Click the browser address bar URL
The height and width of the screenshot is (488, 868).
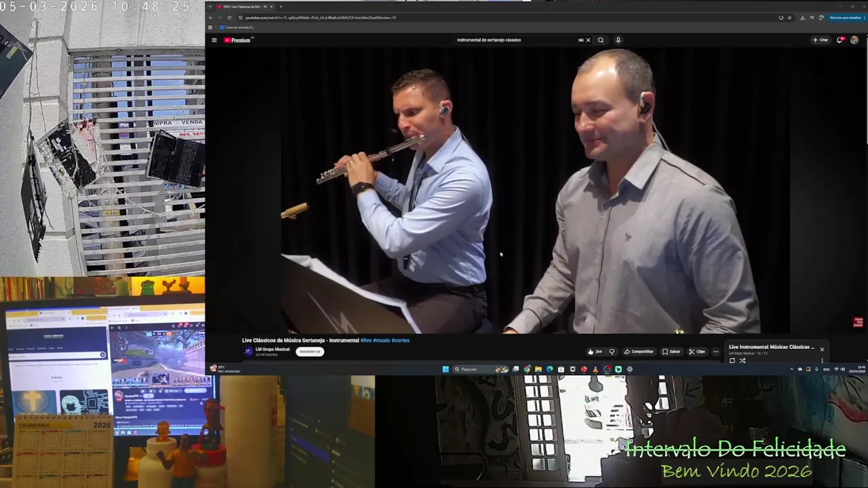[321, 18]
